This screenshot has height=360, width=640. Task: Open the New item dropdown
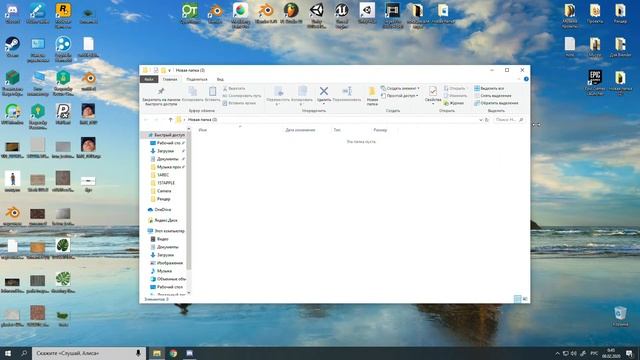pyautogui.click(x=400, y=89)
